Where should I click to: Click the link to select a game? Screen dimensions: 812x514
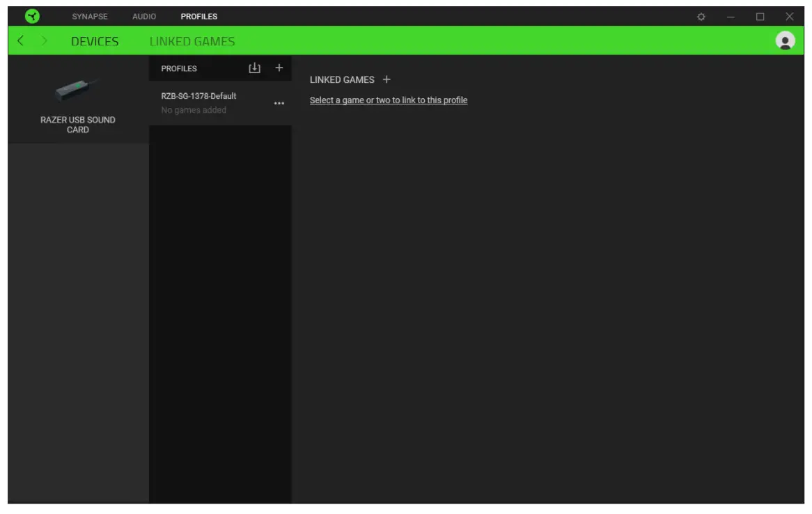pyautogui.click(x=388, y=100)
